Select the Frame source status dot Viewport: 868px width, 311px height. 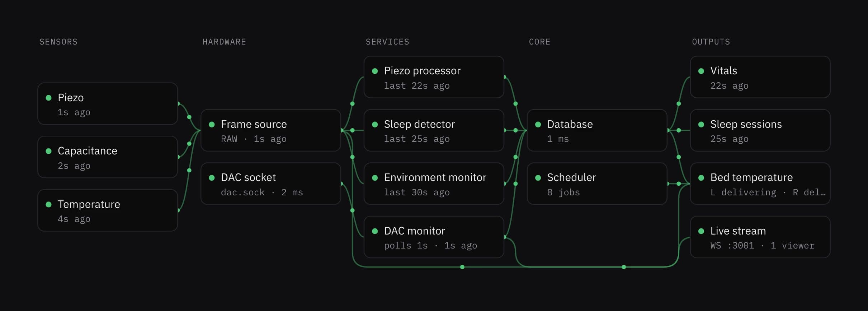pyautogui.click(x=212, y=124)
